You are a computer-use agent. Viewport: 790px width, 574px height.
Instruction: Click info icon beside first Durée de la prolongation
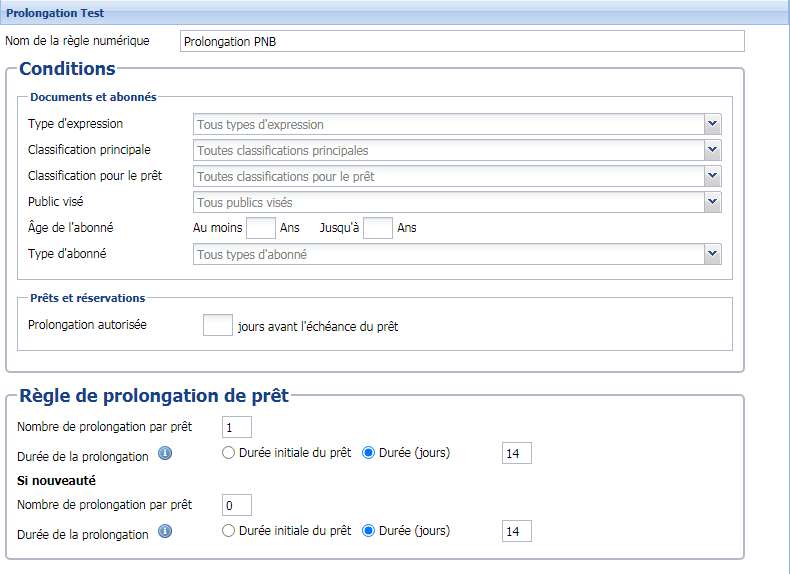tap(166, 453)
